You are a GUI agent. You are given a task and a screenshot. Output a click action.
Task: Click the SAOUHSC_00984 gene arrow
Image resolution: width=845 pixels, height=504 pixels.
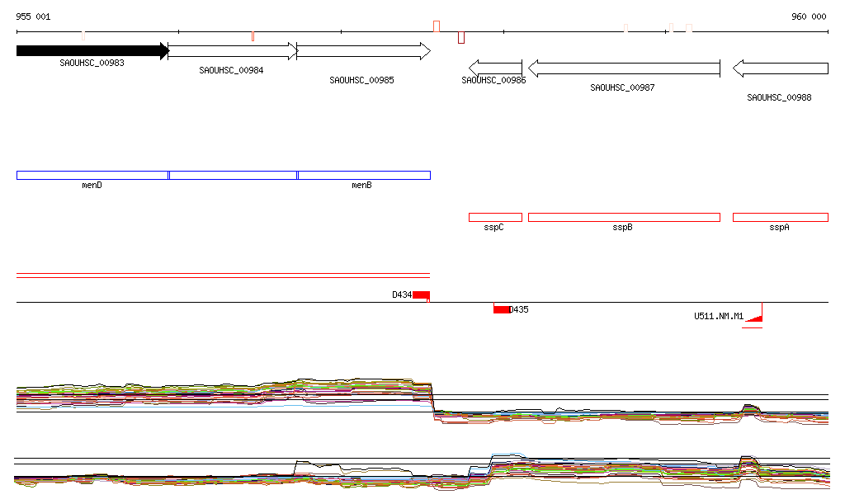click(233, 51)
